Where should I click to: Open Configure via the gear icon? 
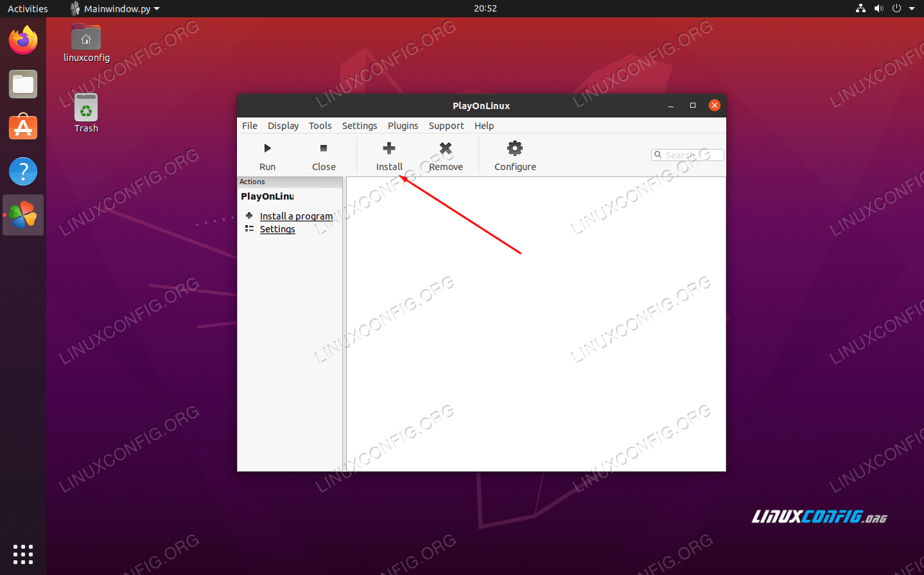pyautogui.click(x=515, y=148)
